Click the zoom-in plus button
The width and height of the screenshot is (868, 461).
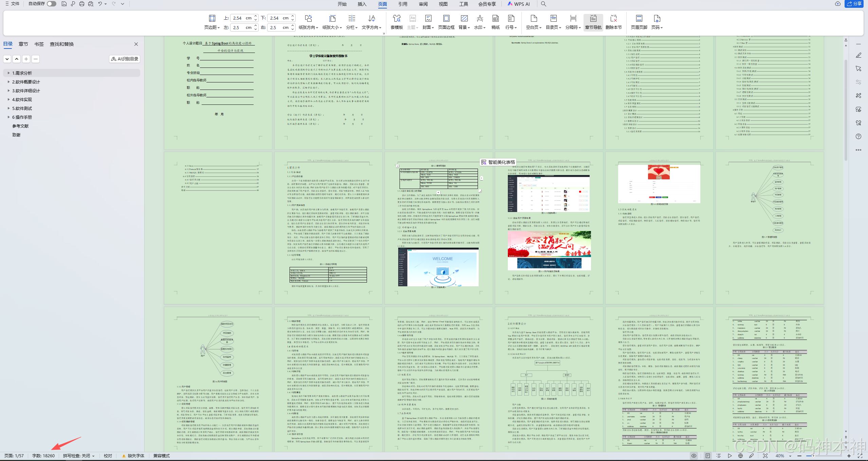pyautogui.click(x=849, y=456)
